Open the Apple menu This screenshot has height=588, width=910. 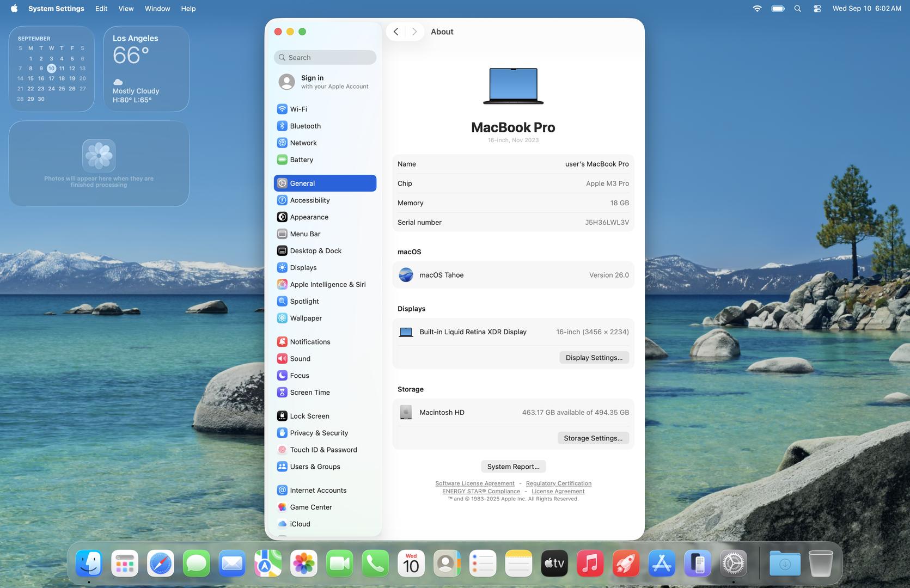click(x=14, y=9)
